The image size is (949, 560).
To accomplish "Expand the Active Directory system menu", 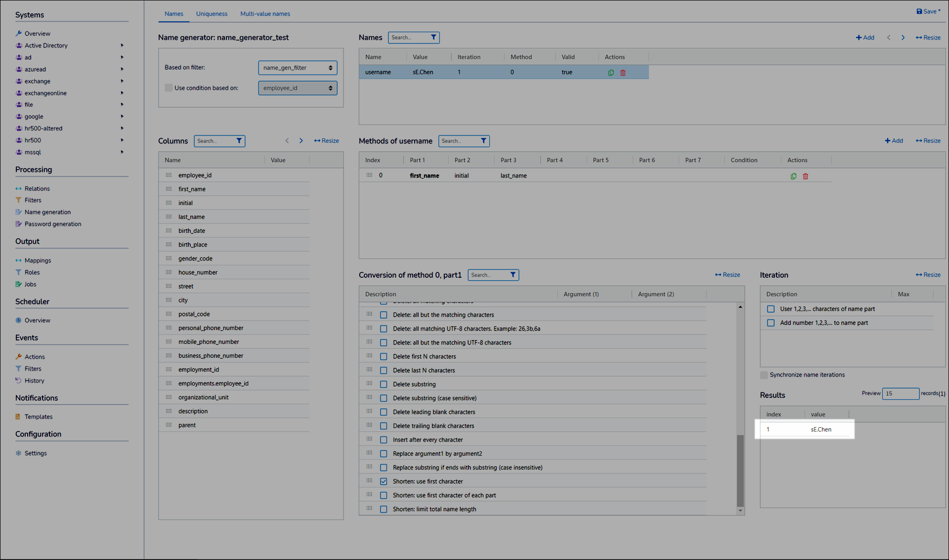I will (122, 45).
